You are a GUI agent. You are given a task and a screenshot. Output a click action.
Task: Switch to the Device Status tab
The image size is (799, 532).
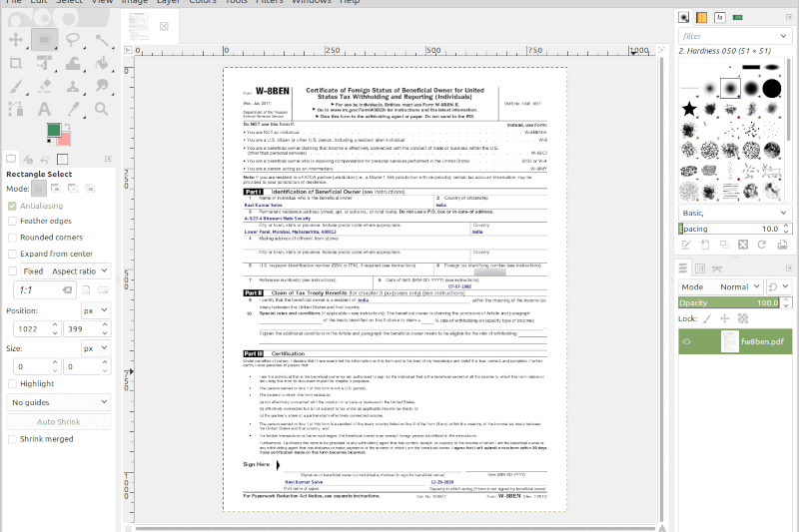tap(28, 160)
